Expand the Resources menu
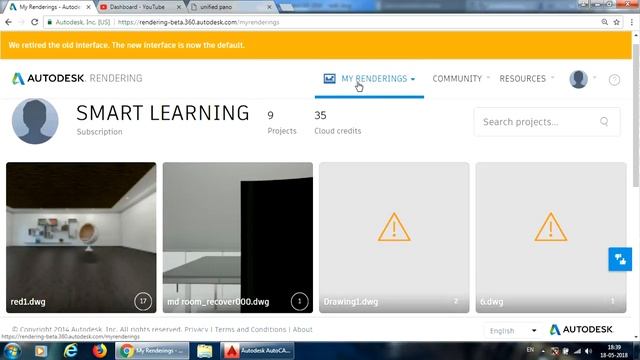This screenshot has height=360, width=640. click(x=526, y=78)
